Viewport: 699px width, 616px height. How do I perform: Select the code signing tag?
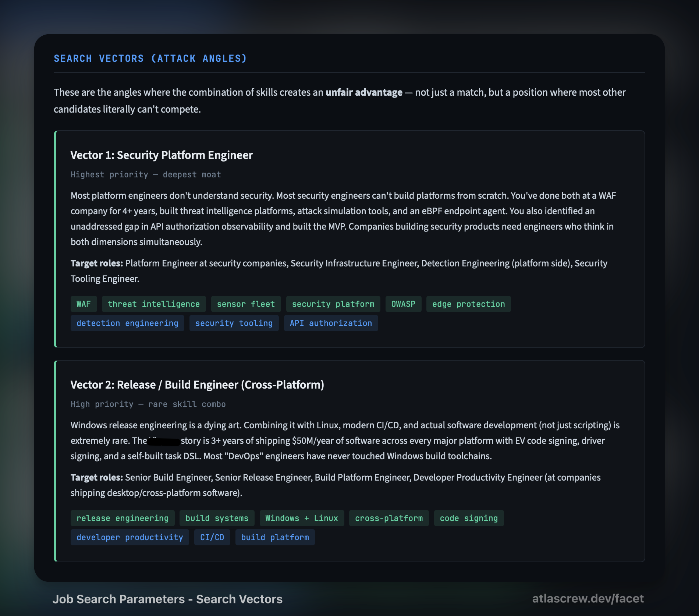469,518
